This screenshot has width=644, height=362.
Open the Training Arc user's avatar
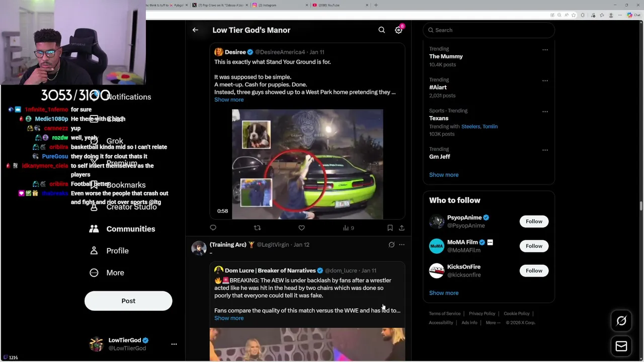(199, 248)
